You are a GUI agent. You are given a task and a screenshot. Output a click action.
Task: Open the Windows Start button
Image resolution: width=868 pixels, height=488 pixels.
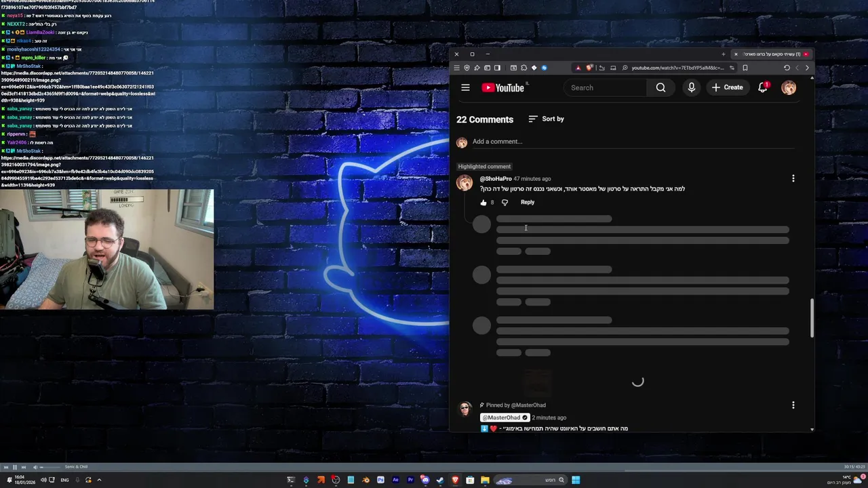click(x=576, y=480)
